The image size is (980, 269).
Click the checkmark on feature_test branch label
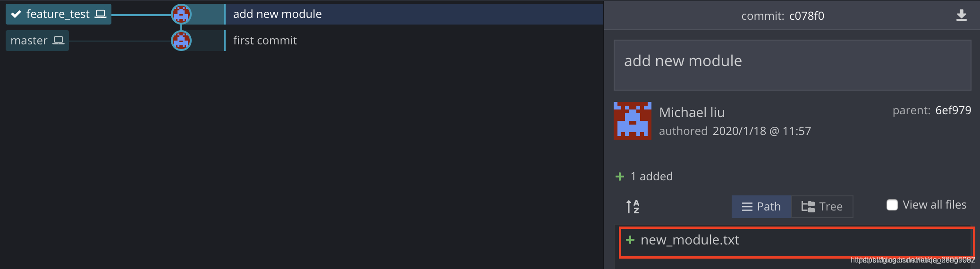pos(16,14)
